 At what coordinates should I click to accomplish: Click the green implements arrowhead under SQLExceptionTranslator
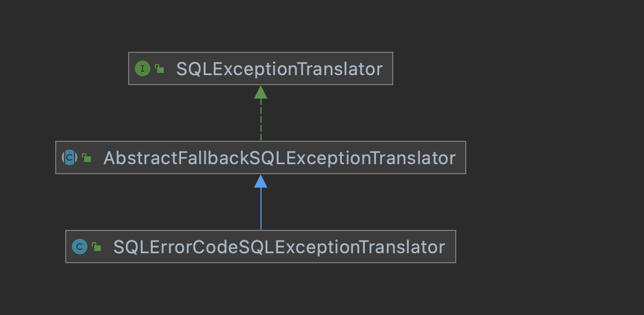(261, 92)
